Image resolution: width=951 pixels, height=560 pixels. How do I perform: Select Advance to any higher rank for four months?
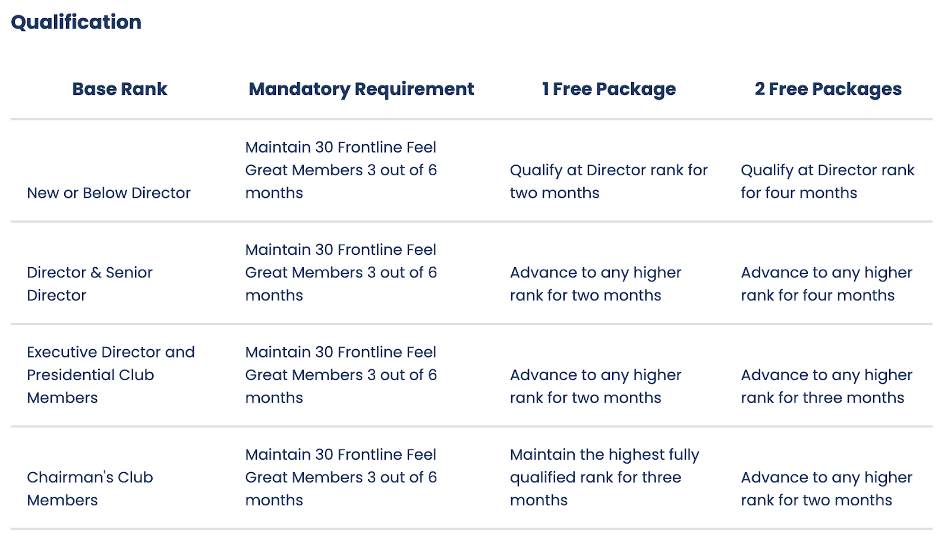[826, 284]
